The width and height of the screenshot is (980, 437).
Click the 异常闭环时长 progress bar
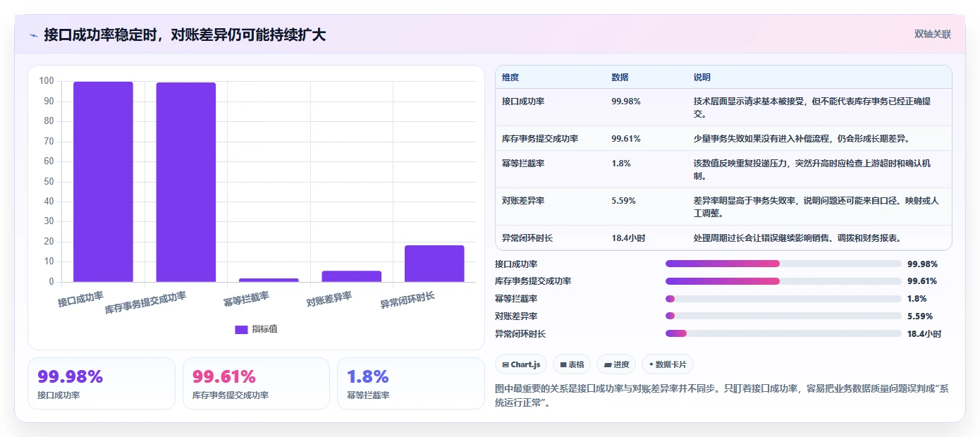pos(783,333)
